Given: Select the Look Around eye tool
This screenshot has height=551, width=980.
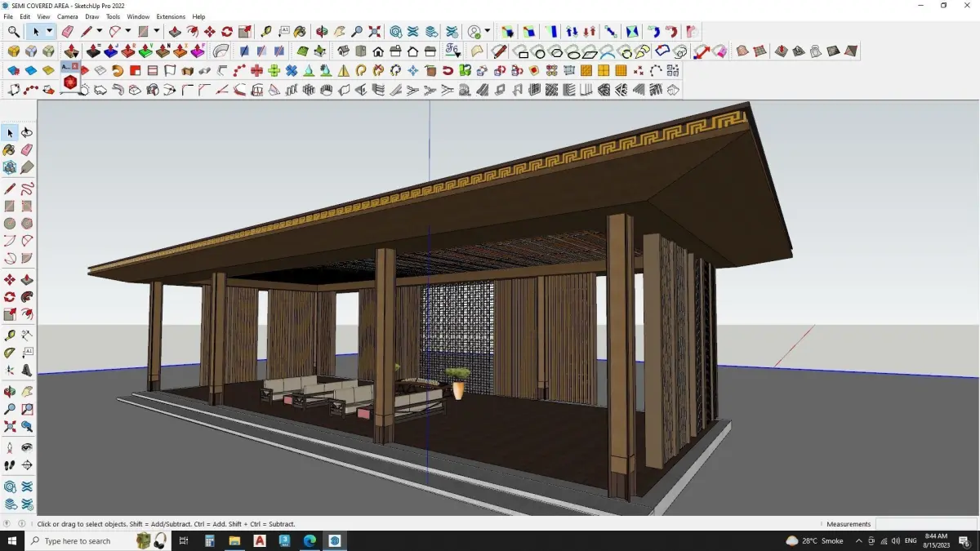Looking at the screenshot, I should coord(27,448).
